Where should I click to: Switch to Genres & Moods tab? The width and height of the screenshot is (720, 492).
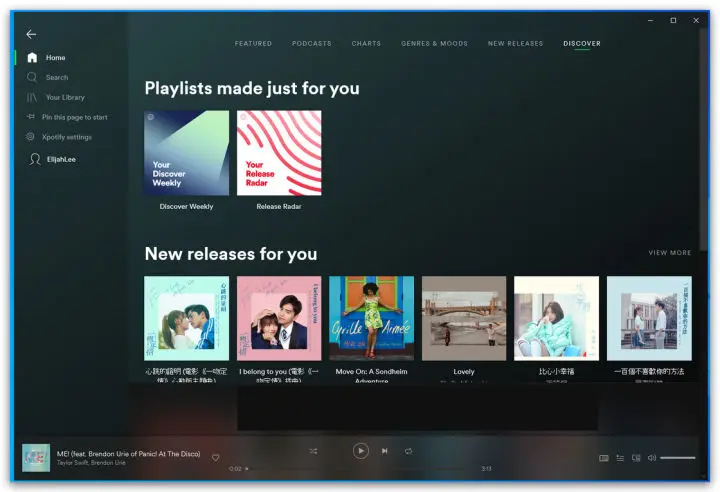point(434,44)
